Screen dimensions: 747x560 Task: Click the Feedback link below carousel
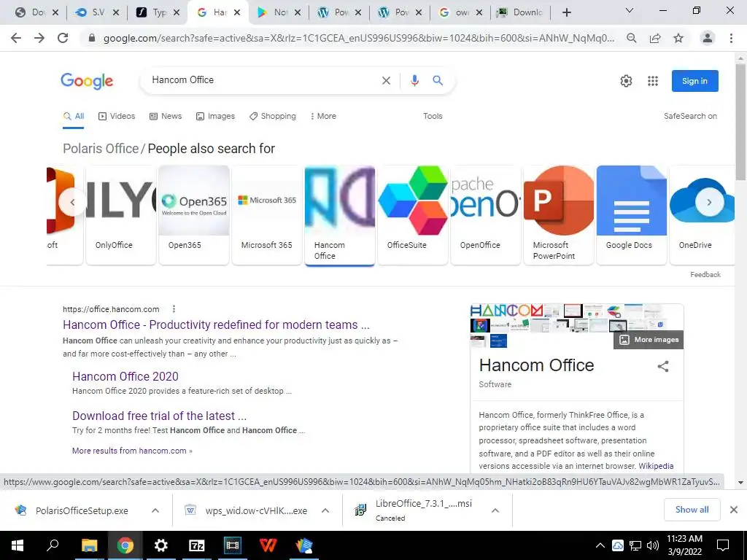[x=705, y=275]
